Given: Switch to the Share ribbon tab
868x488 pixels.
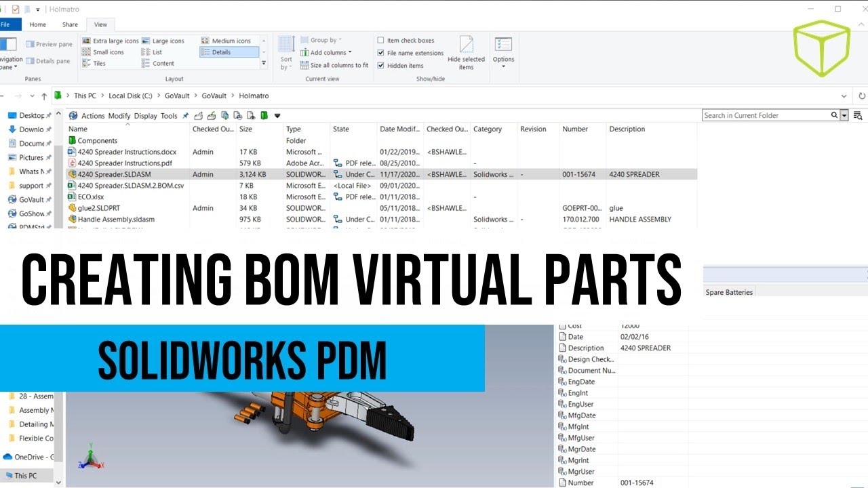Looking at the screenshot, I should (x=70, y=24).
